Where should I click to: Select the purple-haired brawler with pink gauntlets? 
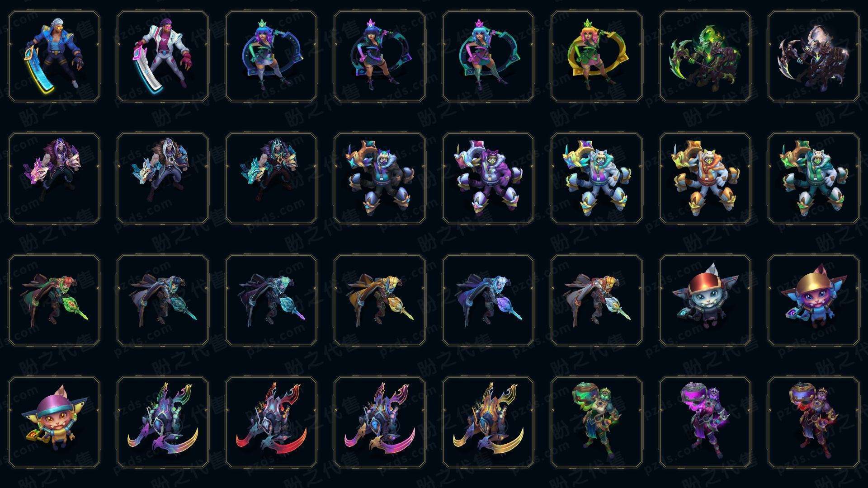[x=54, y=178]
